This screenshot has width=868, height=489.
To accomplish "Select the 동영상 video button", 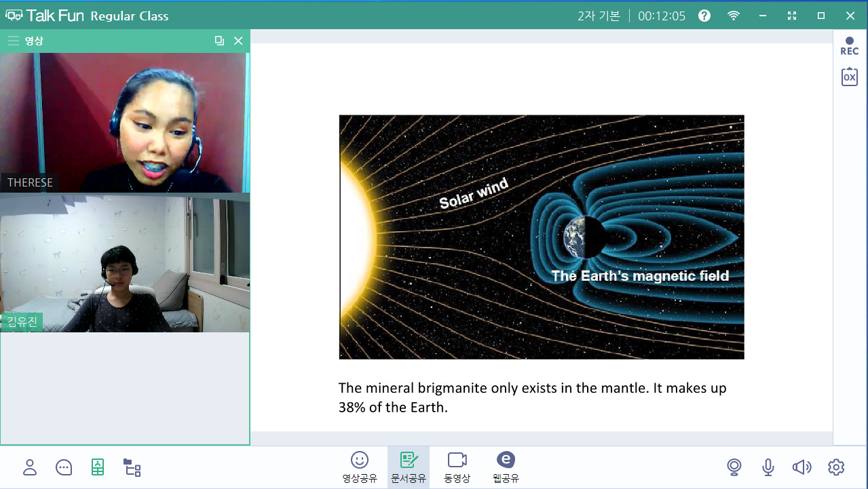I will pos(457,467).
